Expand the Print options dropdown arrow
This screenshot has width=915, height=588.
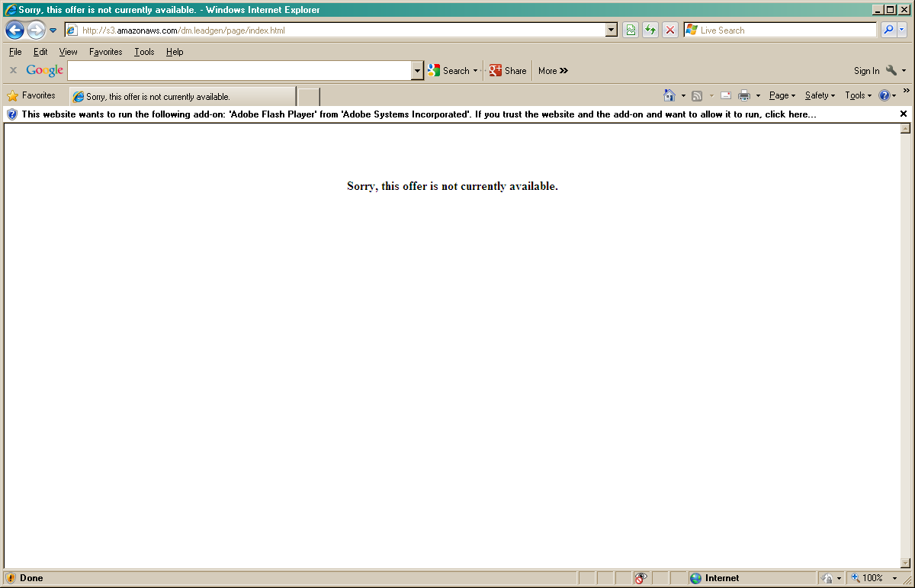(758, 96)
